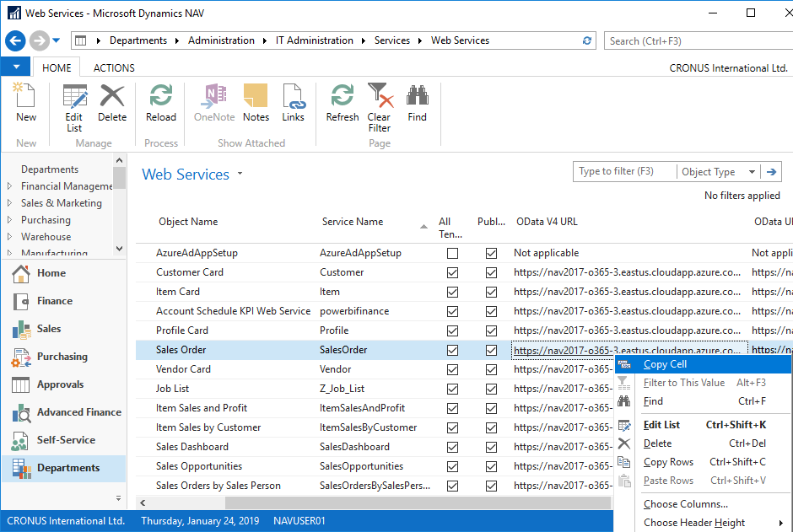
Task: Expand the Purchasing tree node
Action: pyautogui.click(x=9, y=220)
